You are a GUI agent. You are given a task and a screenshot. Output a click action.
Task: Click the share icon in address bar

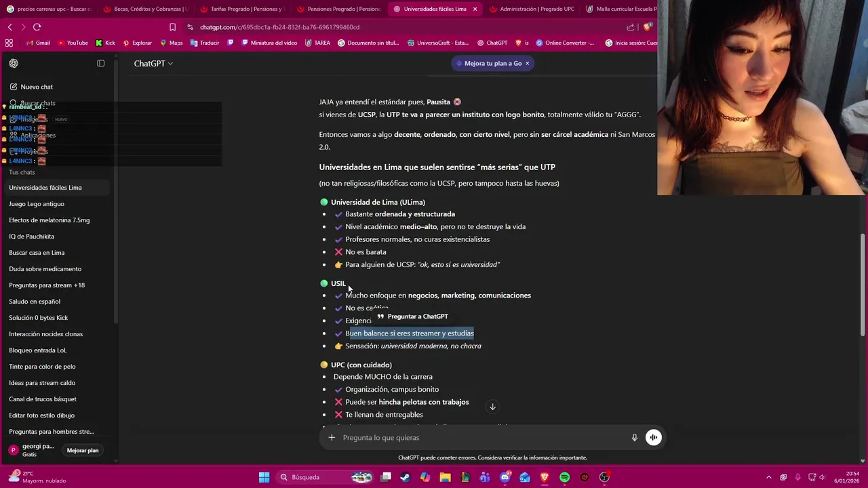point(631,27)
